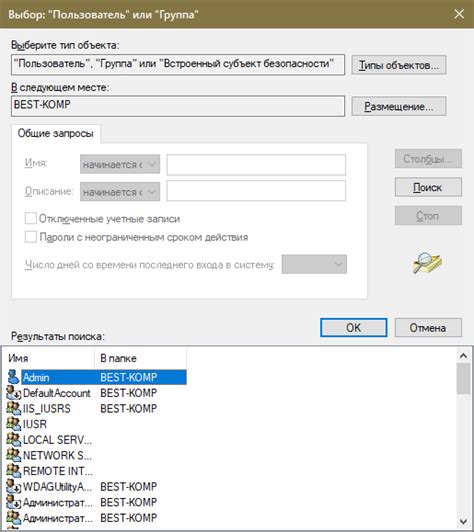Open the Описание condition dropdown

click(x=120, y=192)
